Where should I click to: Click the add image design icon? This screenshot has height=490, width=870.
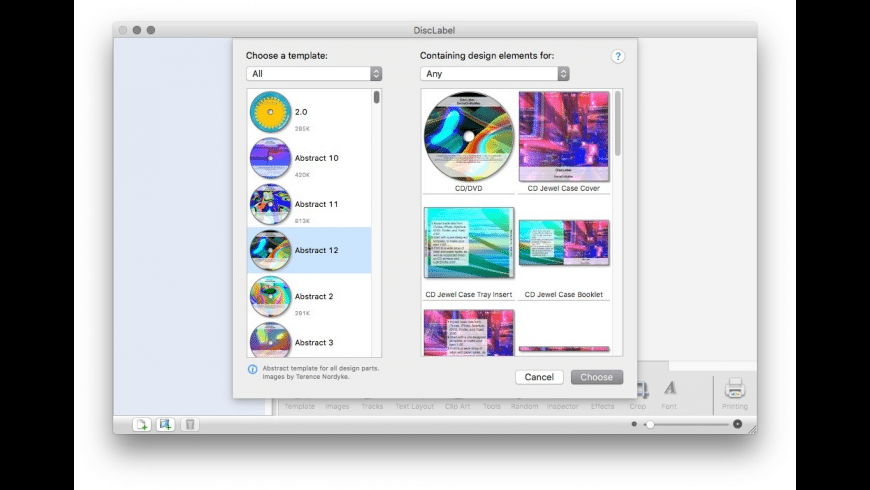(x=165, y=425)
